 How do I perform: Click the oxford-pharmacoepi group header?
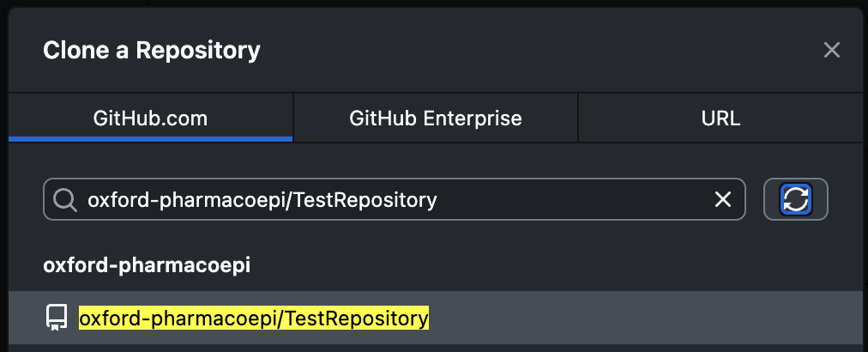pos(147,265)
